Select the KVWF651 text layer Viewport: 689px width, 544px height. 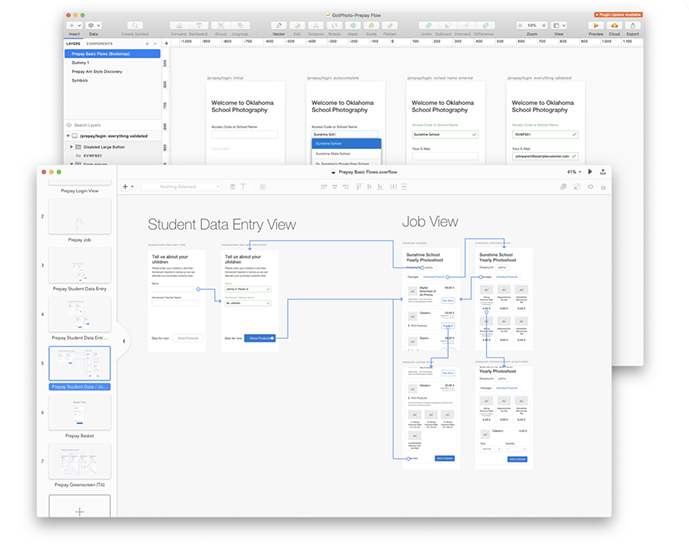[x=92, y=156]
